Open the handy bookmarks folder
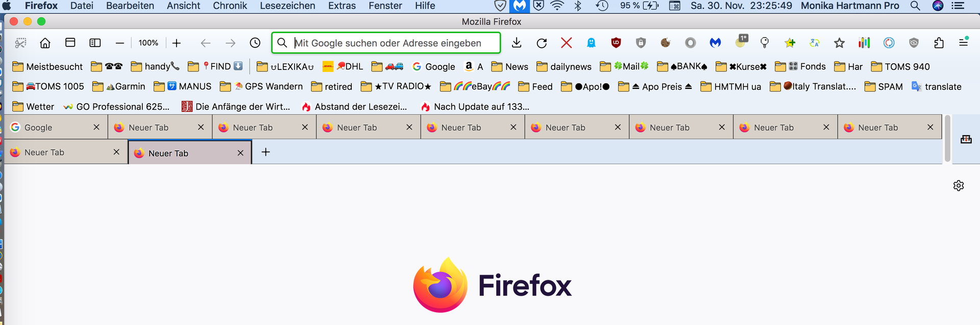 point(155,66)
